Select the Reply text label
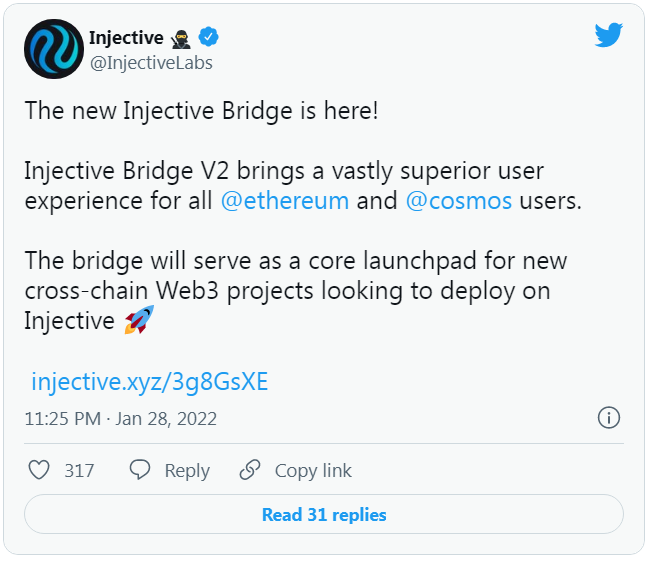Viewport: 651px width, 571px height. [187, 471]
